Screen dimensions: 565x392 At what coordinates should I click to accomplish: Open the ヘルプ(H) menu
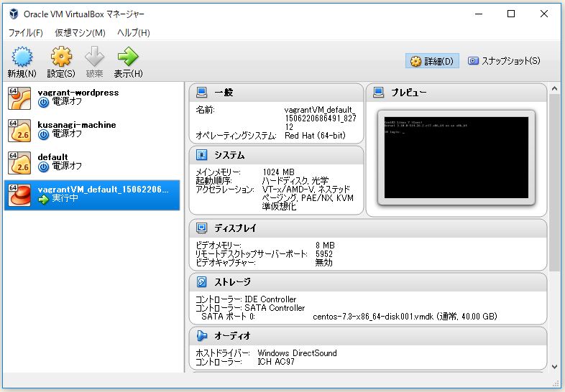coord(133,33)
